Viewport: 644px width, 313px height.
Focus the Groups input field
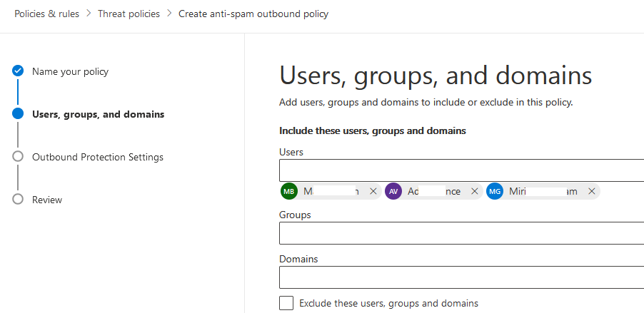(x=462, y=233)
